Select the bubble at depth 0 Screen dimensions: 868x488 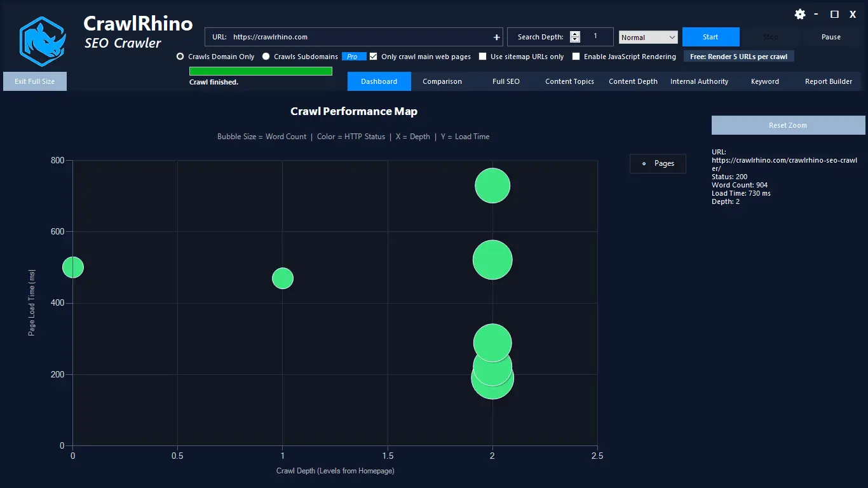pos(72,268)
